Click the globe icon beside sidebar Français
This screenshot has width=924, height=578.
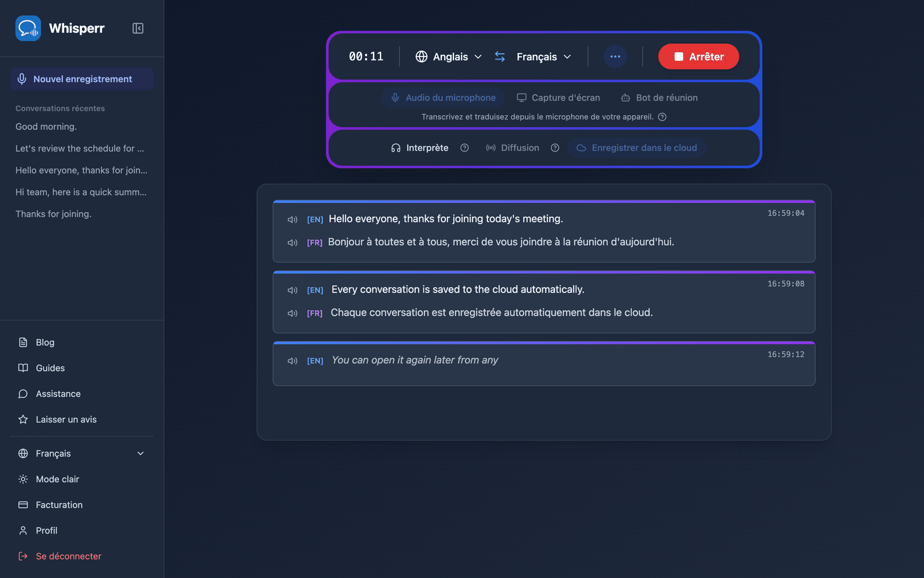pos(23,454)
